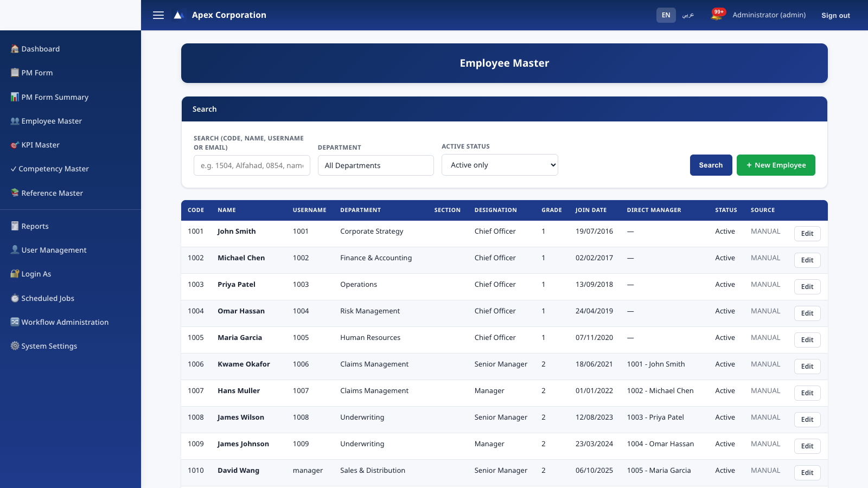The width and height of the screenshot is (868, 488).
Task: Click the User Management person icon
Action: (x=15, y=250)
